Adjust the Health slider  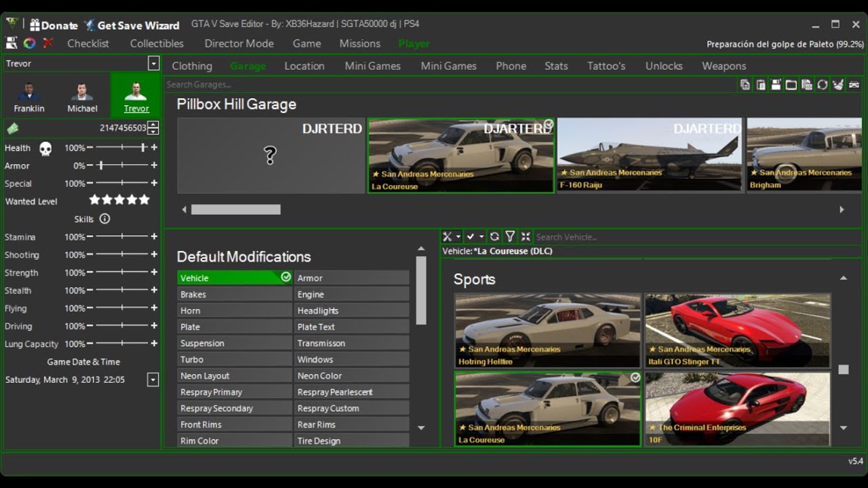pyautogui.click(x=122, y=148)
